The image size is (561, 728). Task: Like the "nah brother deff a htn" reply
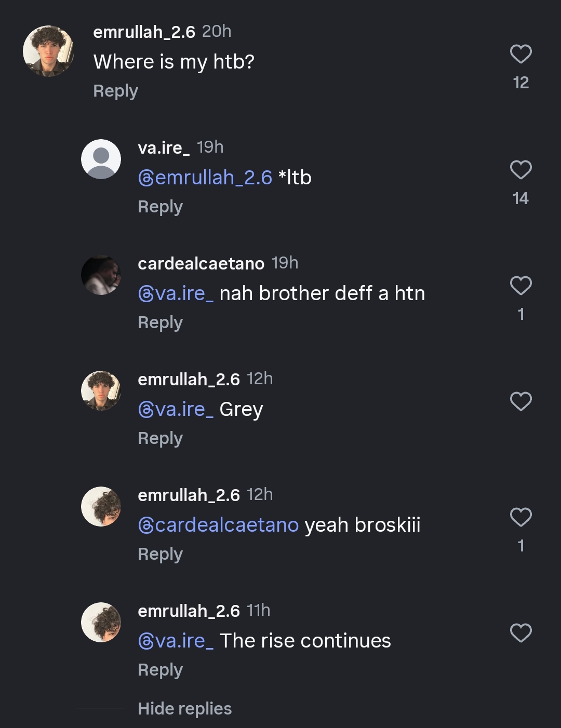point(520,286)
